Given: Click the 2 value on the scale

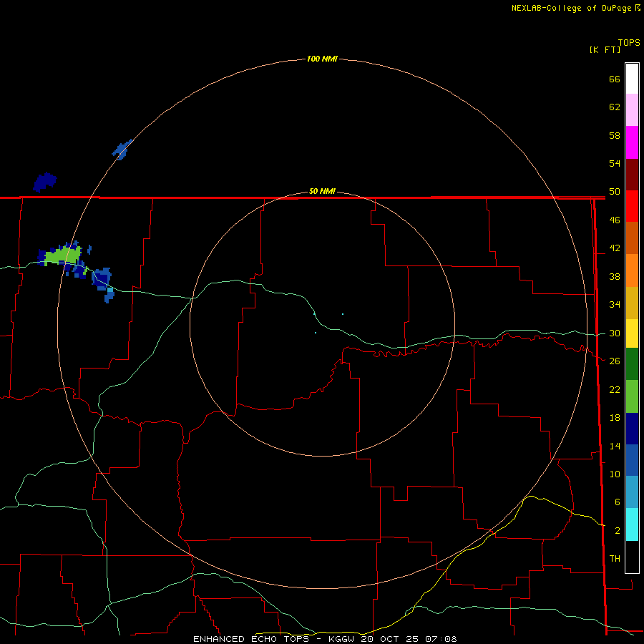Looking at the screenshot, I should [x=617, y=531].
